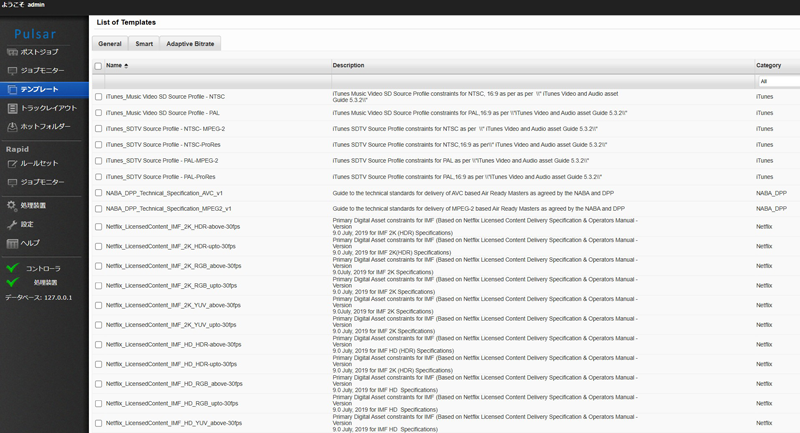Switch to the Adaptive Bitrate tab
Image resolution: width=800 pixels, height=433 pixels.
click(x=190, y=44)
